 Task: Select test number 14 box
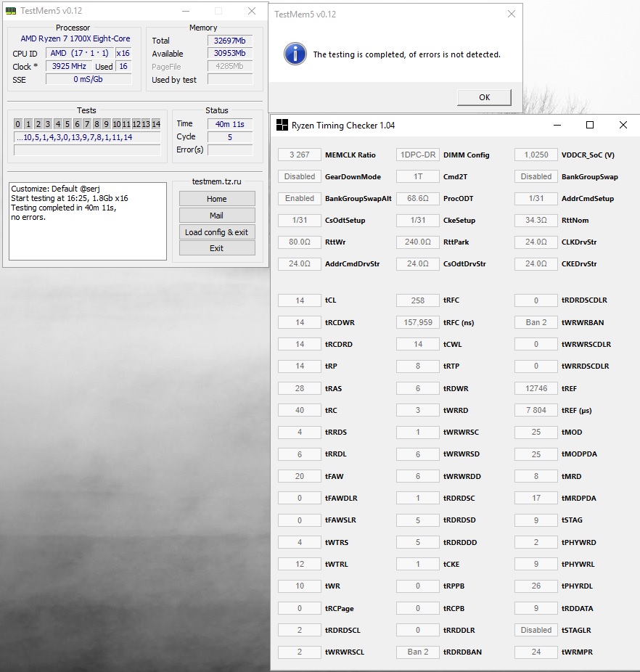[156, 124]
